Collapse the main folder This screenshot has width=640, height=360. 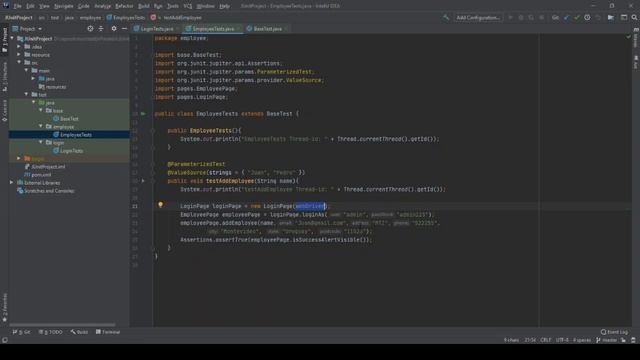tap(27, 71)
